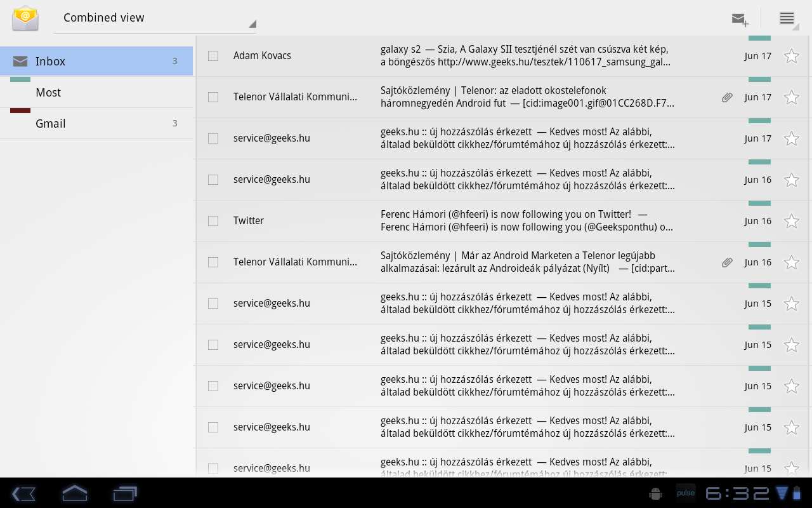Open the galaxy s2 email

[x=527, y=56]
